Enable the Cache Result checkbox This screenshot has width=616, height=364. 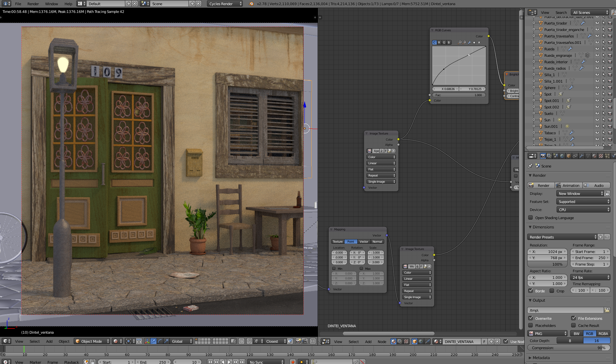(573, 326)
